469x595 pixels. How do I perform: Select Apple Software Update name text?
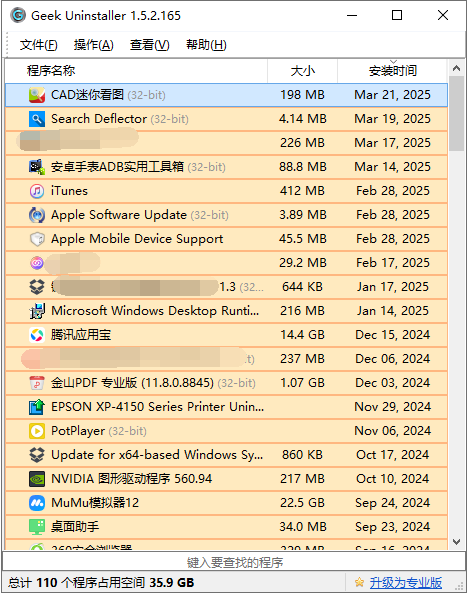[119, 215]
